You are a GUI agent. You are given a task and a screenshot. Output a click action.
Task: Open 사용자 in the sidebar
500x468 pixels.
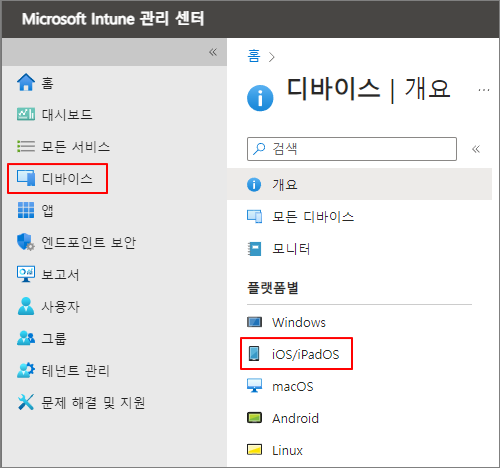pos(60,307)
